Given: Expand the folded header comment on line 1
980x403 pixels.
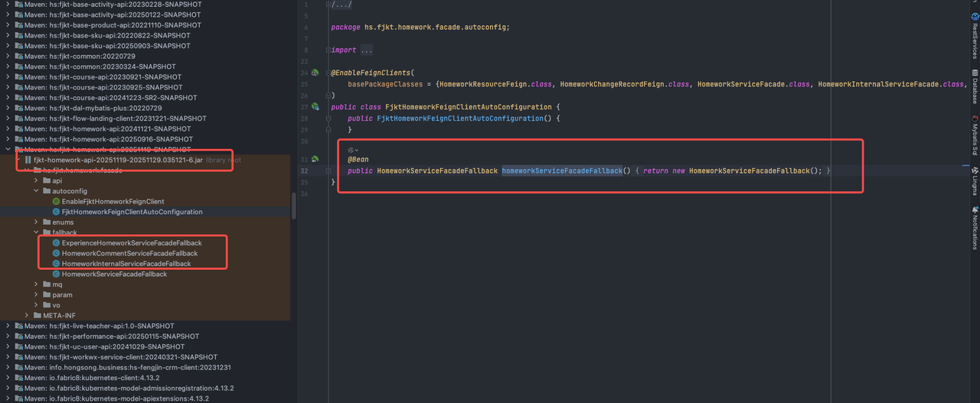Looking at the screenshot, I should (328, 5).
